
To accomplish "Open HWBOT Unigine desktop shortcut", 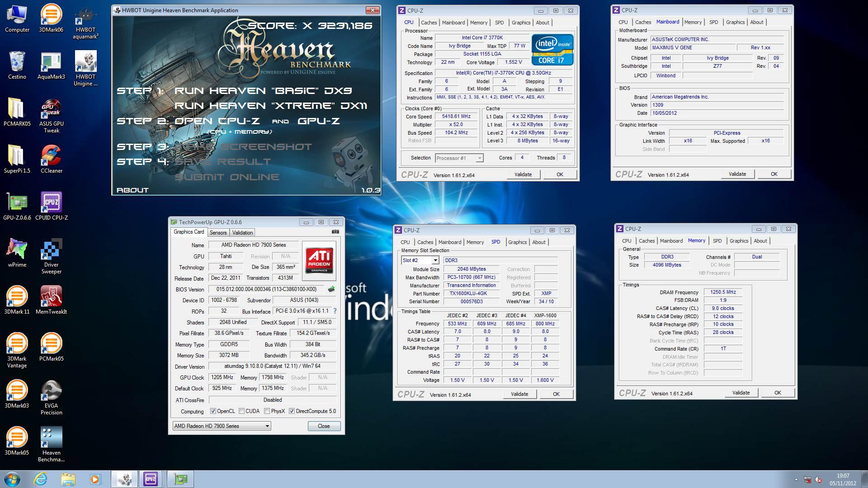I will tap(85, 69).
